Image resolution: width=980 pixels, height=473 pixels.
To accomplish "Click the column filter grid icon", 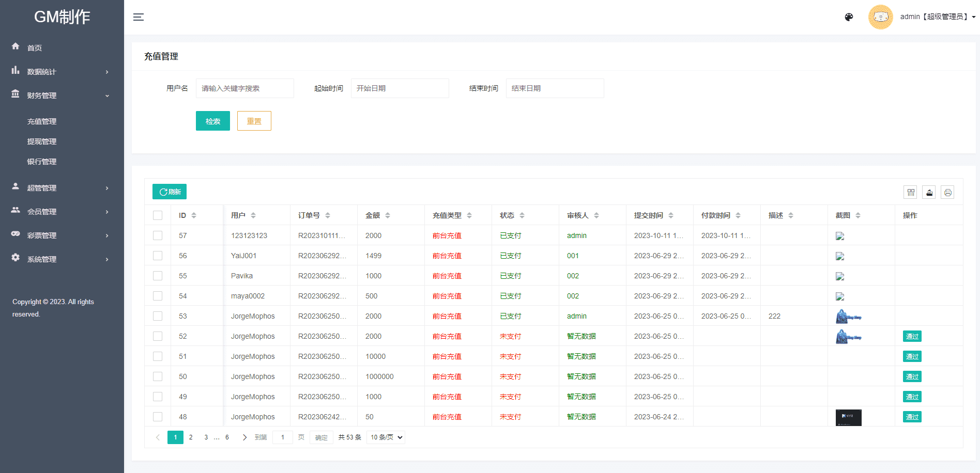I will [x=911, y=193].
